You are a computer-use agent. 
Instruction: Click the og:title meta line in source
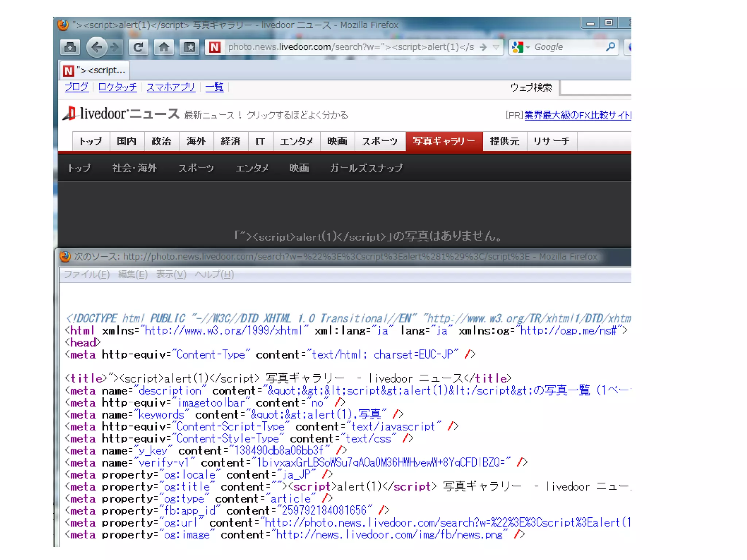348,487
